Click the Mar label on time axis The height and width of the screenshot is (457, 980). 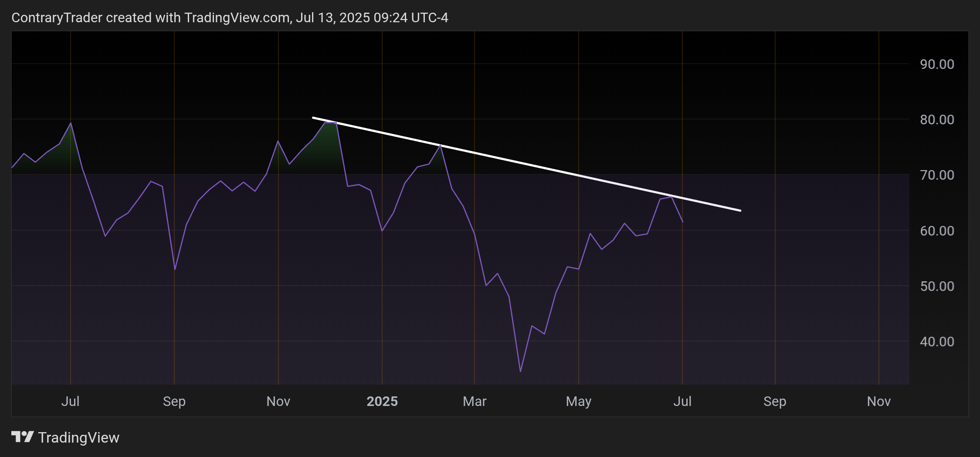[475, 401]
